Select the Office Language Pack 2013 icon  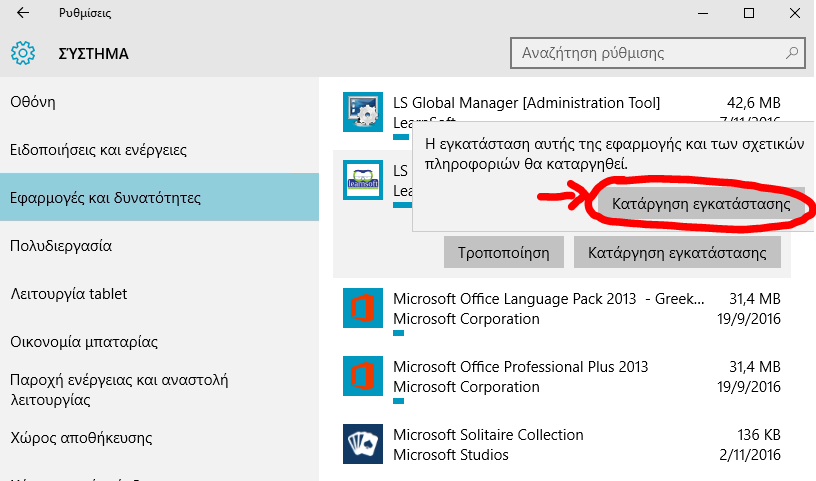click(x=362, y=308)
